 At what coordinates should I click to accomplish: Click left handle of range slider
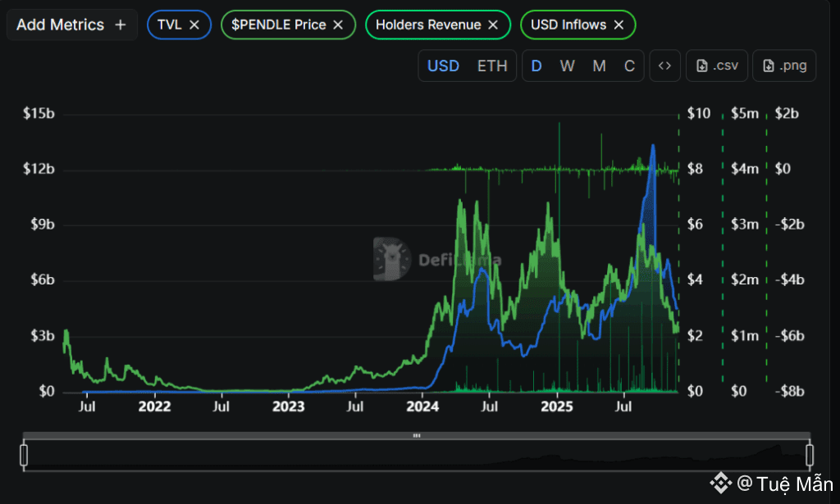(24, 455)
